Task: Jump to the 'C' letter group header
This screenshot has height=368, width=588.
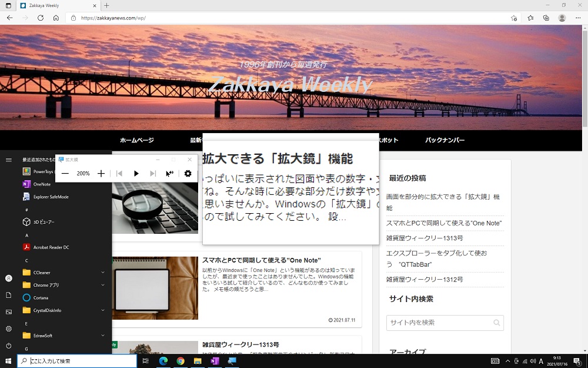Action: (26, 261)
